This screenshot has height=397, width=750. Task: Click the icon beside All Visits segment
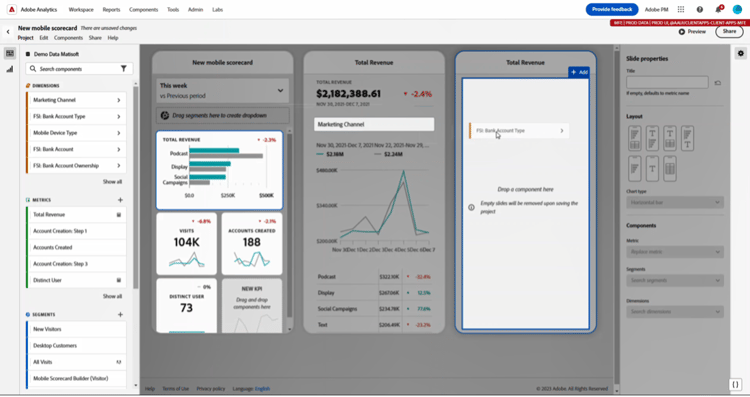(119, 362)
